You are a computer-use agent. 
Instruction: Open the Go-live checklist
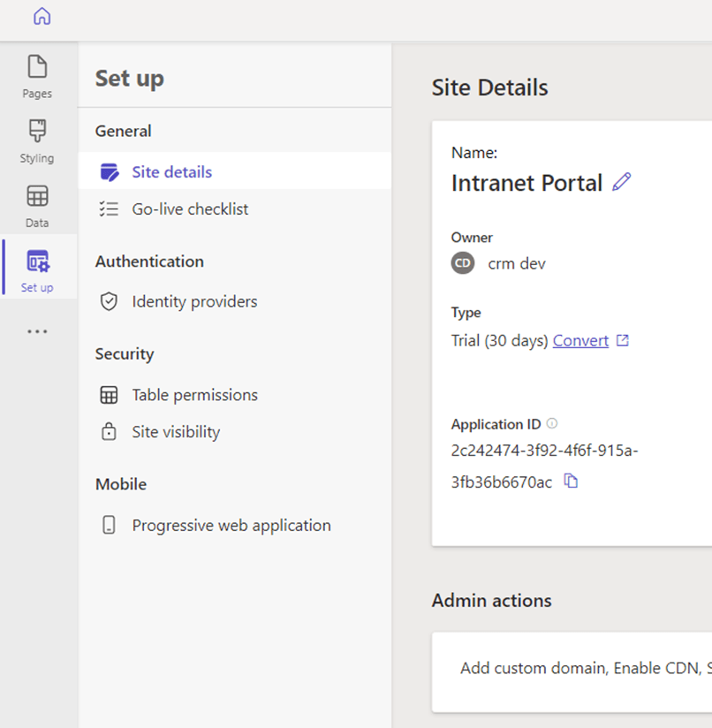pyautogui.click(x=190, y=209)
